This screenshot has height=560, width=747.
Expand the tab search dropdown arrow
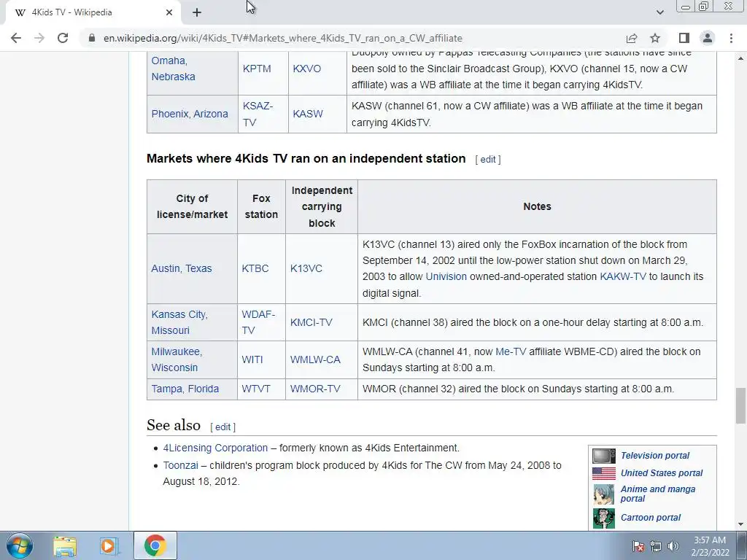coord(659,12)
